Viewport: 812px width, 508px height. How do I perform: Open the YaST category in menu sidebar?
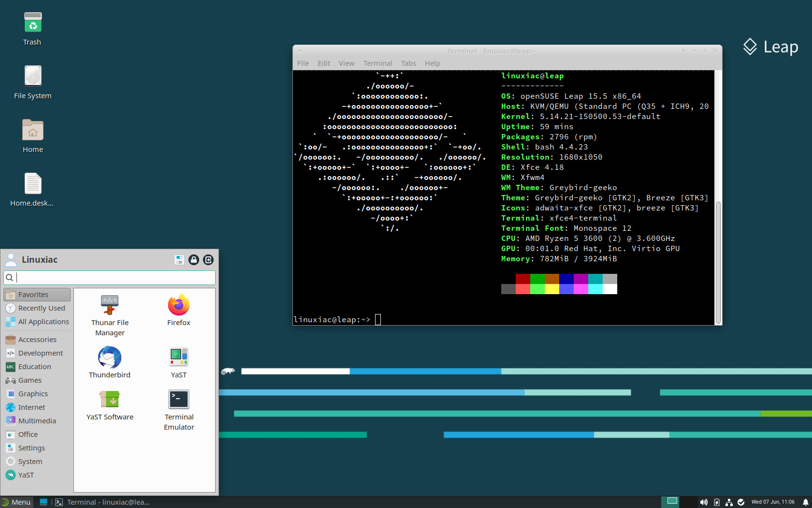pos(37,475)
